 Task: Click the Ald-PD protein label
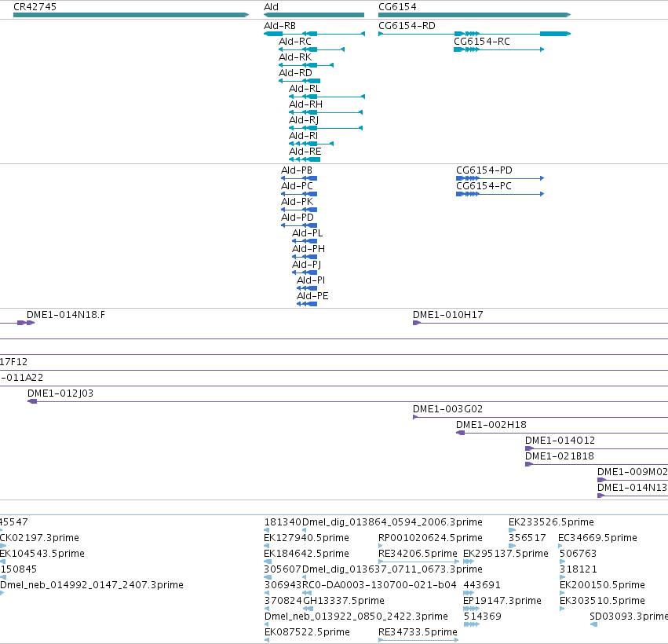tap(297, 218)
